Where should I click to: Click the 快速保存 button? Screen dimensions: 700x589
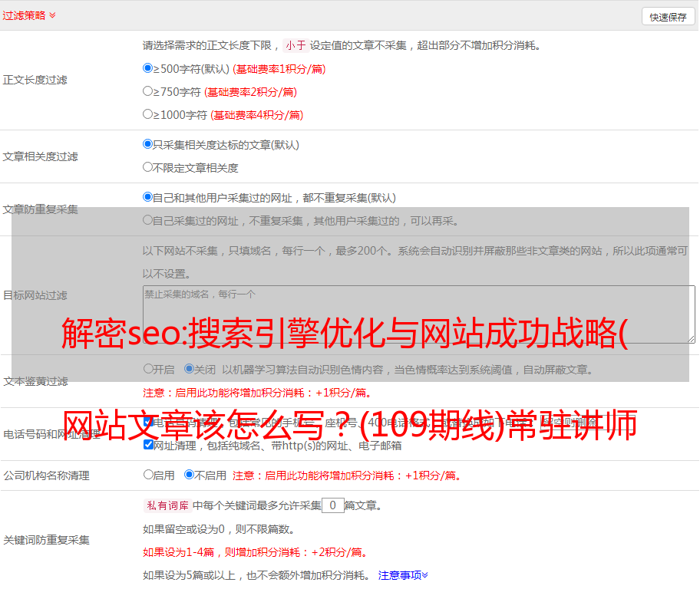click(x=668, y=17)
